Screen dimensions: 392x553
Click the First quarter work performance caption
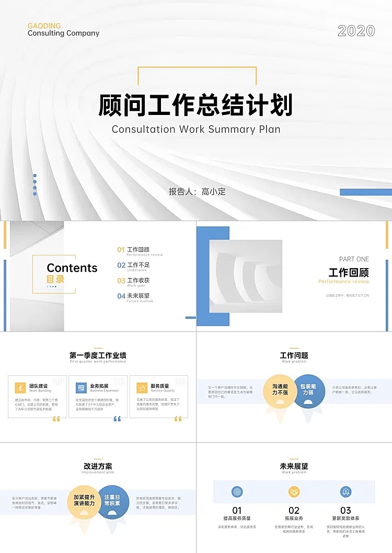coord(98,362)
